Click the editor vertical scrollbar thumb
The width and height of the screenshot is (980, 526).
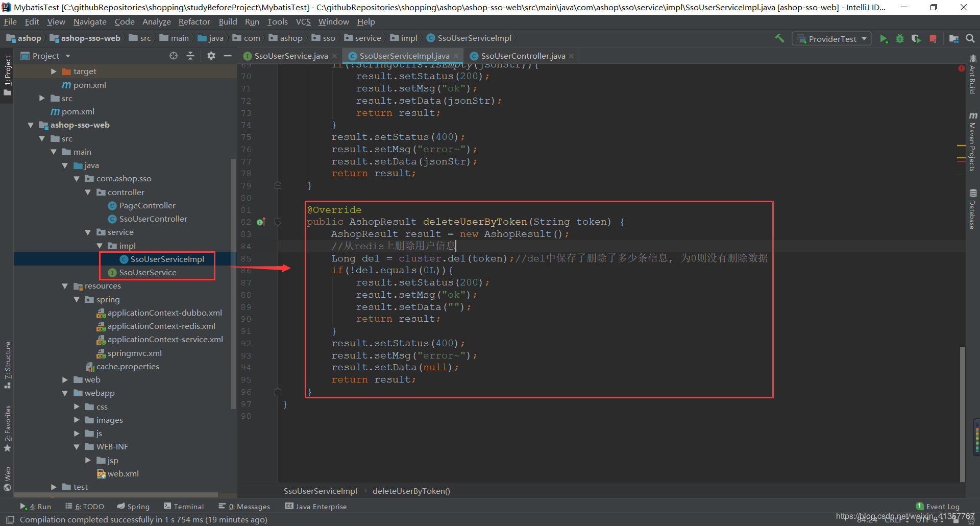962,414
